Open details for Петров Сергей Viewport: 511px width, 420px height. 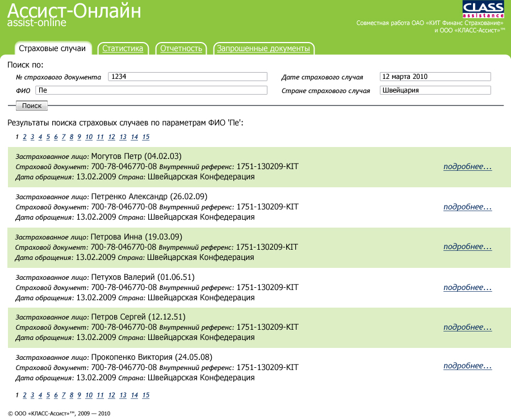click(467, 327)
